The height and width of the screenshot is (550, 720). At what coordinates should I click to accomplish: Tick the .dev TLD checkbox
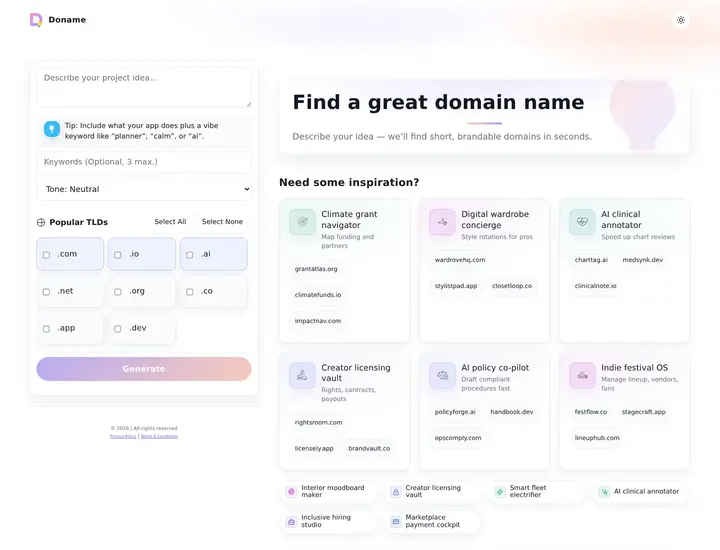[118, 329]
